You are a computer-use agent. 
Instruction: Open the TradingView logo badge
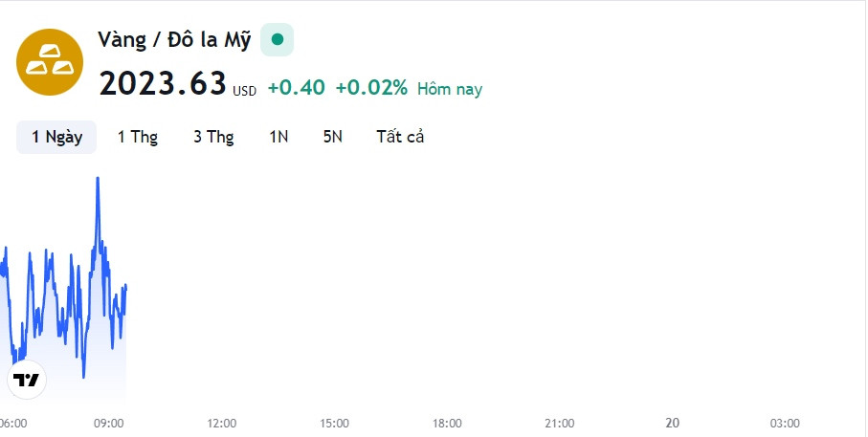pyautogui.click(x=27, y=380)
